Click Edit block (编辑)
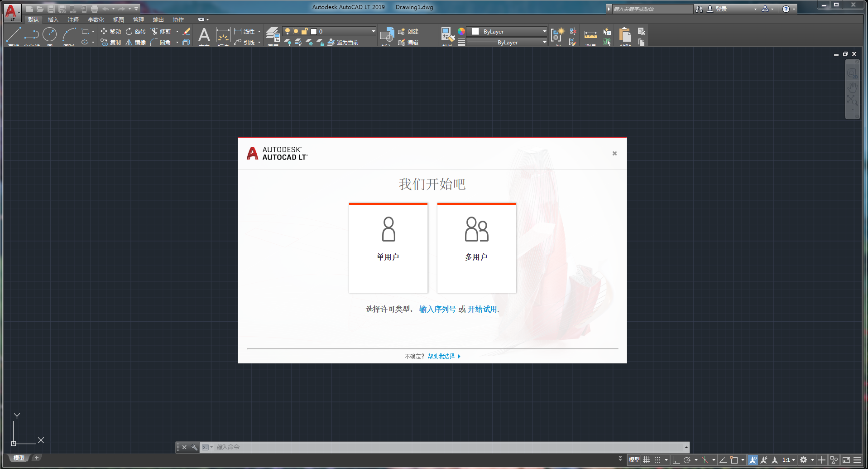The image size is (868, 469). (408, 42)
